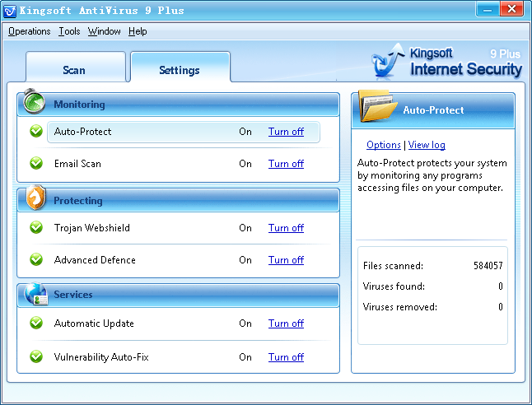Open the Tools menu

[x=69, y=31]
